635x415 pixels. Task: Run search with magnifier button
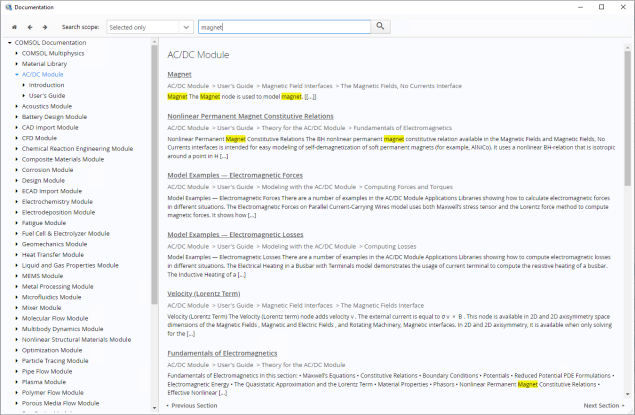(380, 26)
